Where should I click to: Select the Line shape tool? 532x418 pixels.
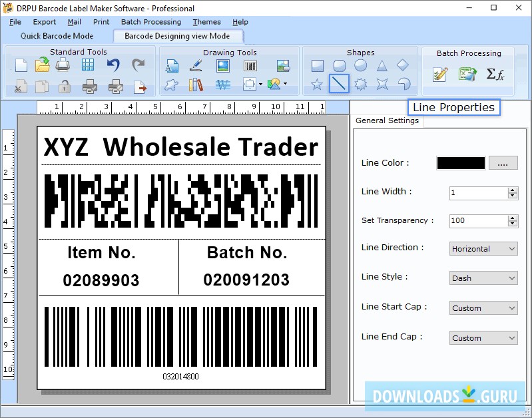click(x=339, y=83)
